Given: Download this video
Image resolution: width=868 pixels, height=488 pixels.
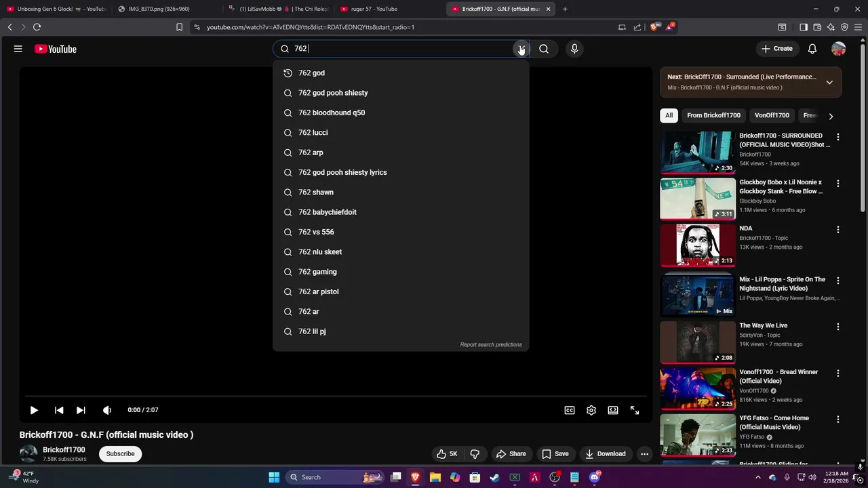Looking at the screenshot, I should pos(606,453).
